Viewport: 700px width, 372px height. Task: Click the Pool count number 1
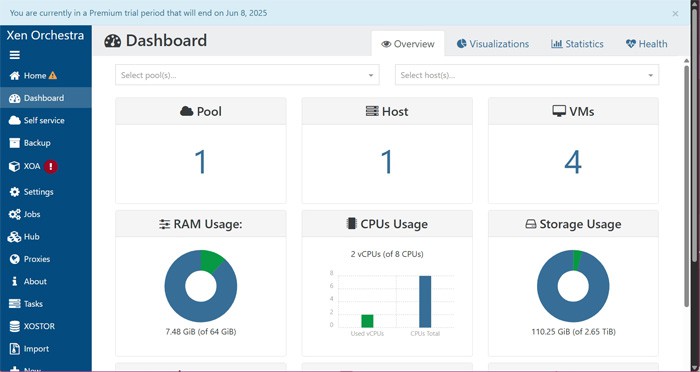200,162
